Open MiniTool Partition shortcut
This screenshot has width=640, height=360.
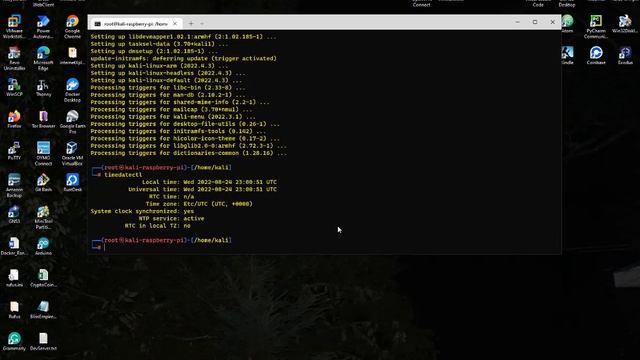coord(43,218)
